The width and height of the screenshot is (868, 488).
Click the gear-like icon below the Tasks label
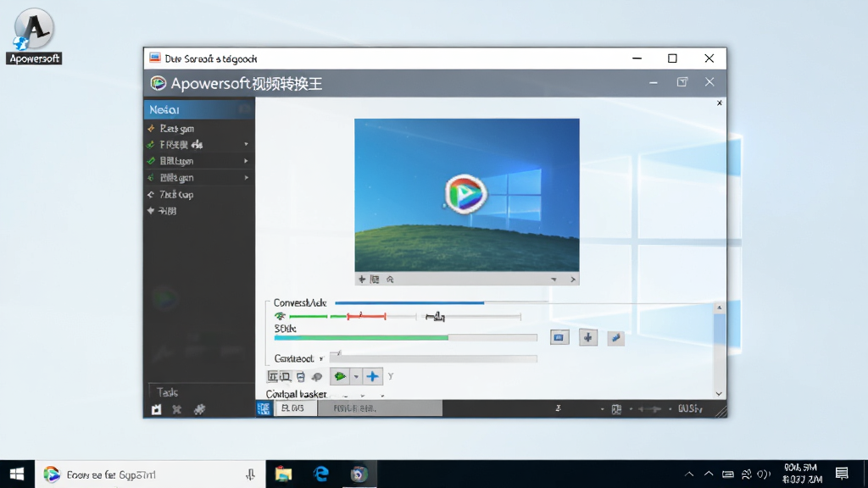(199, 409)
